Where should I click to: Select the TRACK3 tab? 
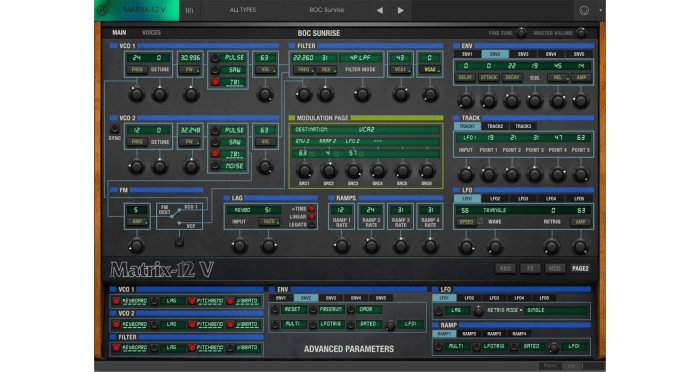[523, 126]
